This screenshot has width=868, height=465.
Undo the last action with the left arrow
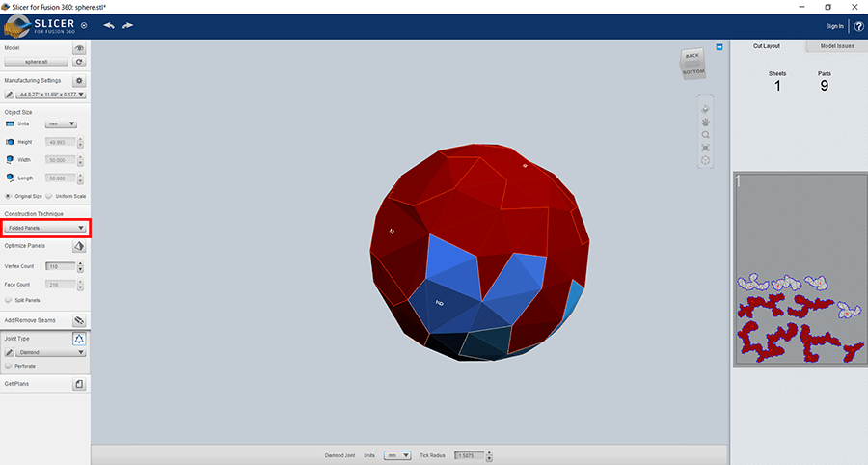109,25
